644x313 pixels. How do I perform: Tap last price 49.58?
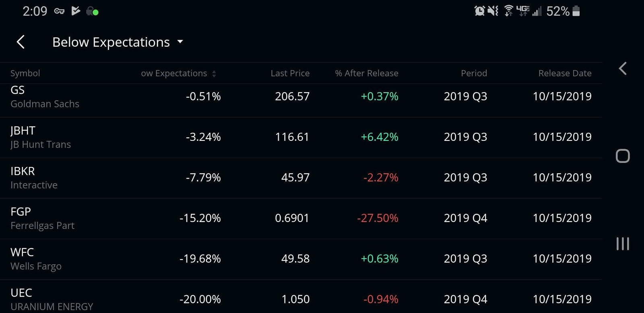click(295, 259)
